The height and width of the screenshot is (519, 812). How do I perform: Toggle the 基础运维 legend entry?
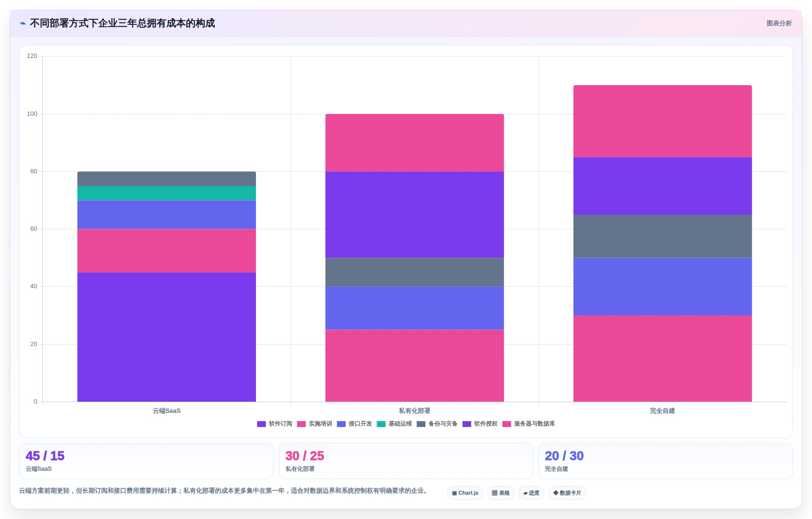click(x=394, y=424)
